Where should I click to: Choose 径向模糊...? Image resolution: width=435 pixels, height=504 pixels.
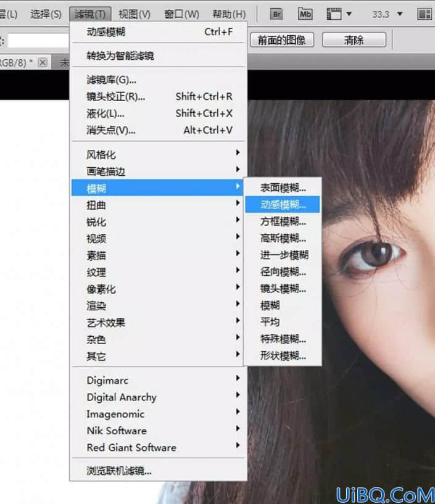point(283,272)
